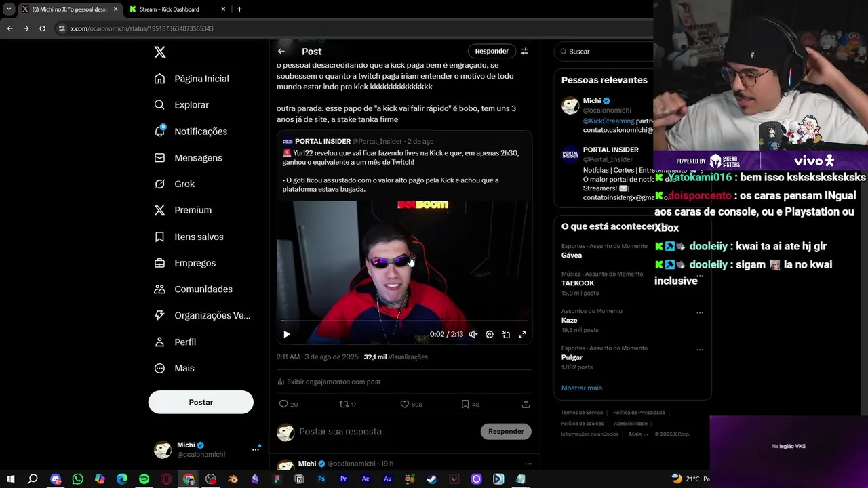The width and height of the screenshot is (868, 488).
Task: Open Michi profile in Pessoas relevantes
Action: (x=591, y=101)
